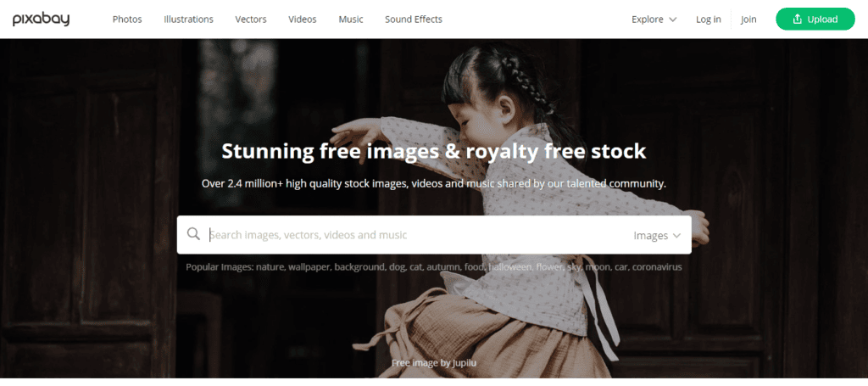Click the magnifying glass search icon
The image size is (868, 386).
click(x=193, y=233)
